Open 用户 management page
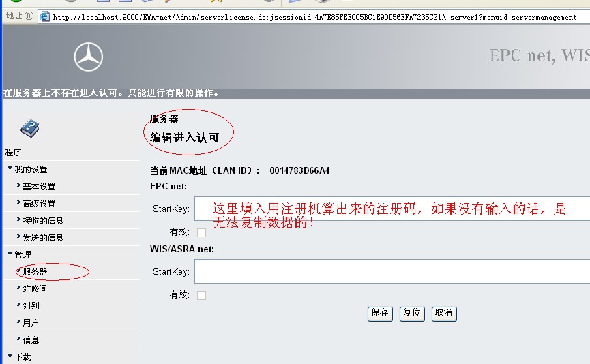 tap(31, 323)
